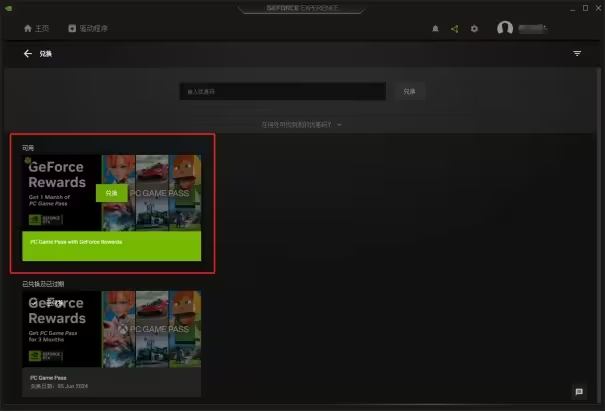Screen dimensions: 605x412
Task: Click green PC Game Pass with GeForce Rewards banner
Action: 112,246
